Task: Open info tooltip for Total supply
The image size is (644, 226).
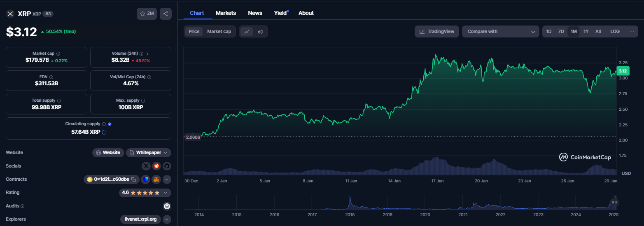Action: (x=59, y=100)
